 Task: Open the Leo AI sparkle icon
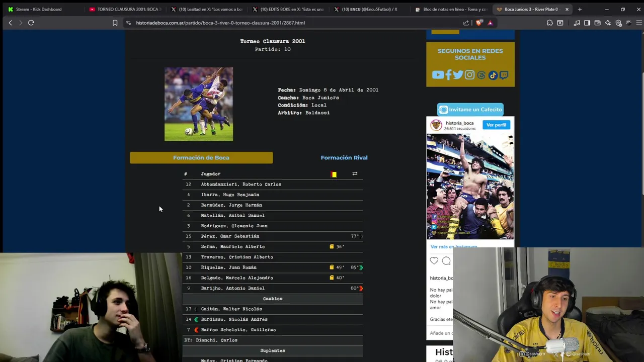pos(608,23)
